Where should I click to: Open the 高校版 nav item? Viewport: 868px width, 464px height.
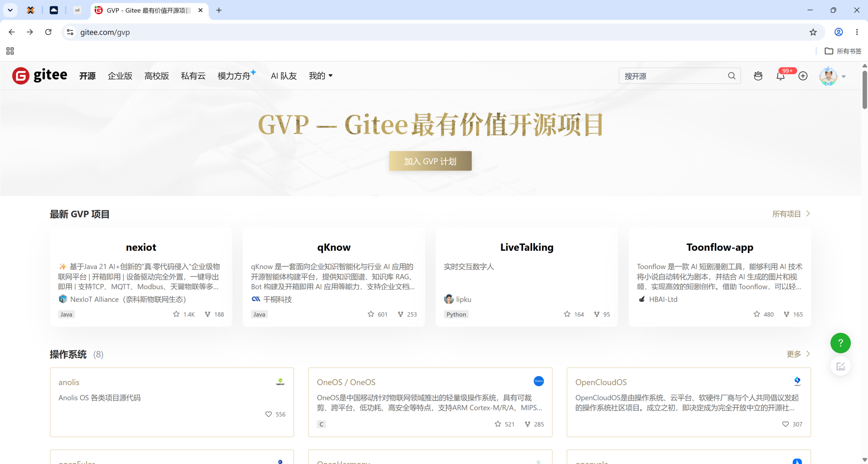point(157,76)
